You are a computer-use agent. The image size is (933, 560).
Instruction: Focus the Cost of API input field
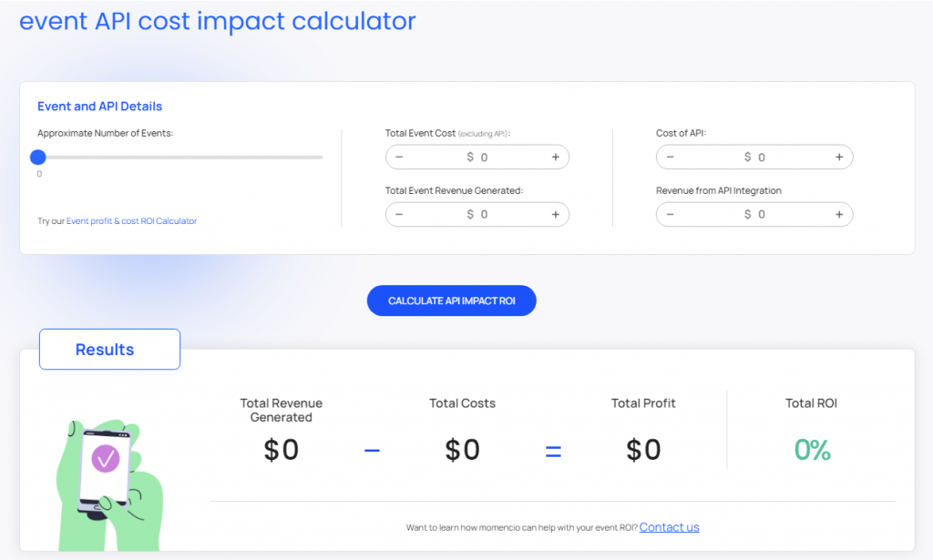[755, 158]
